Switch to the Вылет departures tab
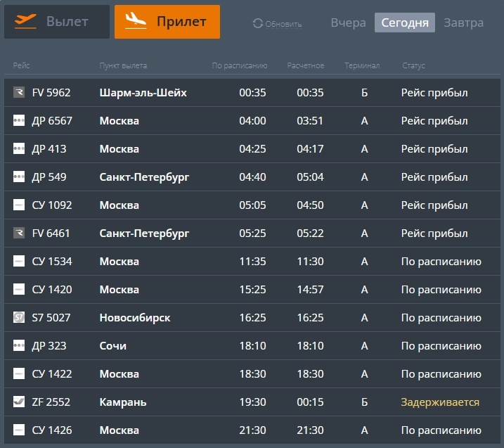504x448 pixels. (x=57, y=22)
